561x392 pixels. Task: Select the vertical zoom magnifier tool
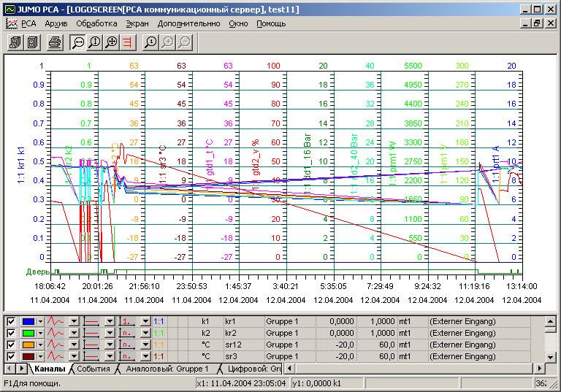(x=95, y=42)
